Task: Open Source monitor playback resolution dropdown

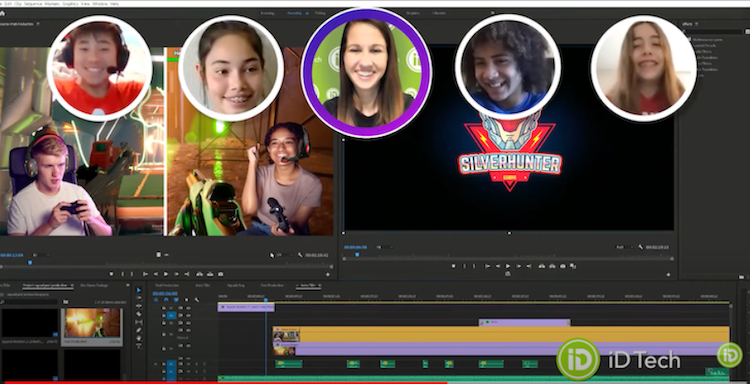Action: [285, 255]
